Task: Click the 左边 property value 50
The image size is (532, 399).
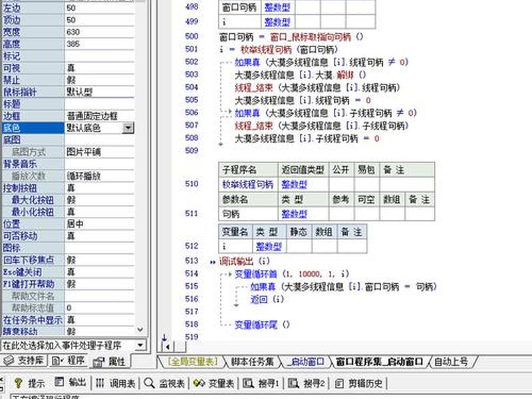Action: pyautogui.click(x=71, y=8)
